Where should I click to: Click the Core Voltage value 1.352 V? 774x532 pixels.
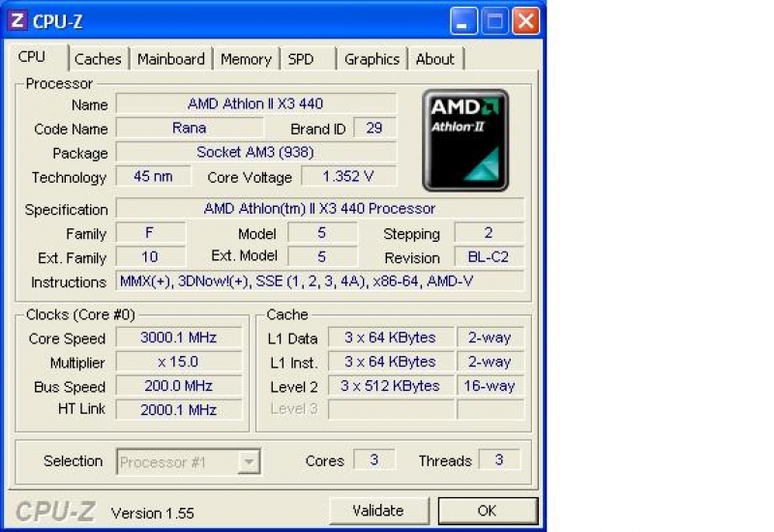(x=348, y=176)
